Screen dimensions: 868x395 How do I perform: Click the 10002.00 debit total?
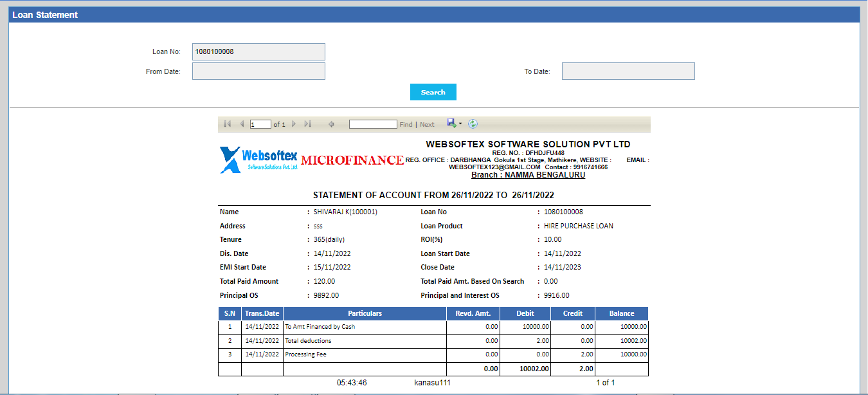534,369
